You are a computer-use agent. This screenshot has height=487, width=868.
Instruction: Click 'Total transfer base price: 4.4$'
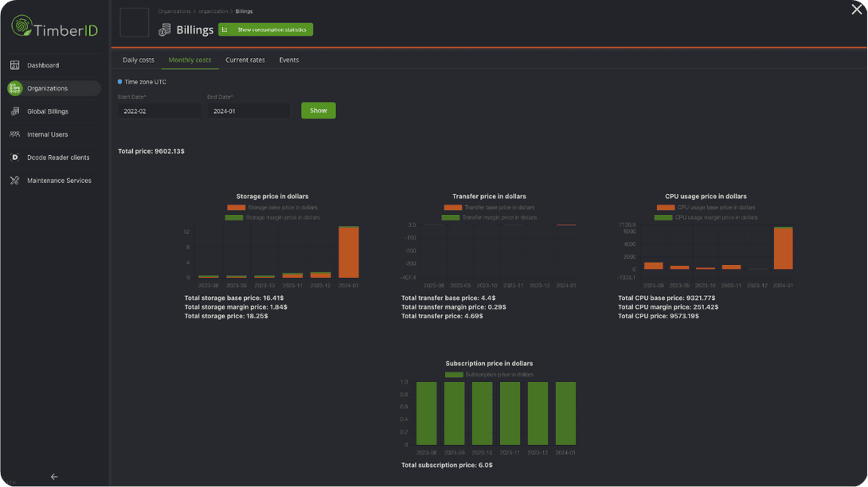tap(448, 298)
